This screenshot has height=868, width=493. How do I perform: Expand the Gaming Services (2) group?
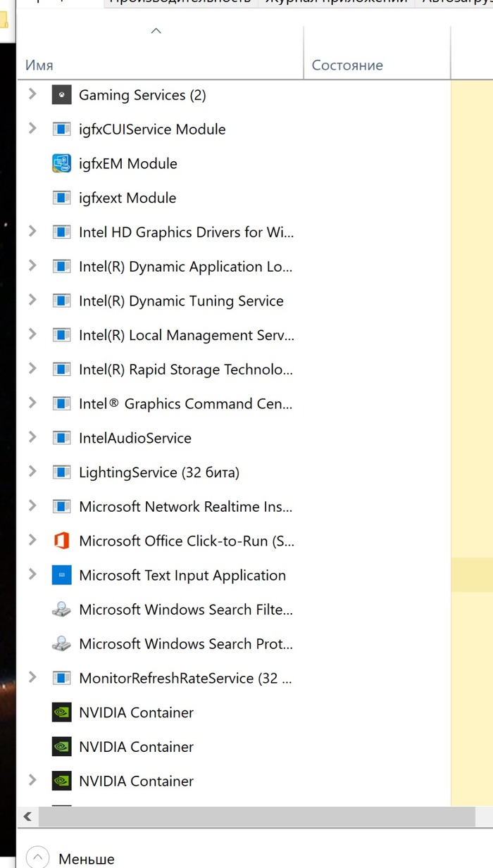pos(32,94)
